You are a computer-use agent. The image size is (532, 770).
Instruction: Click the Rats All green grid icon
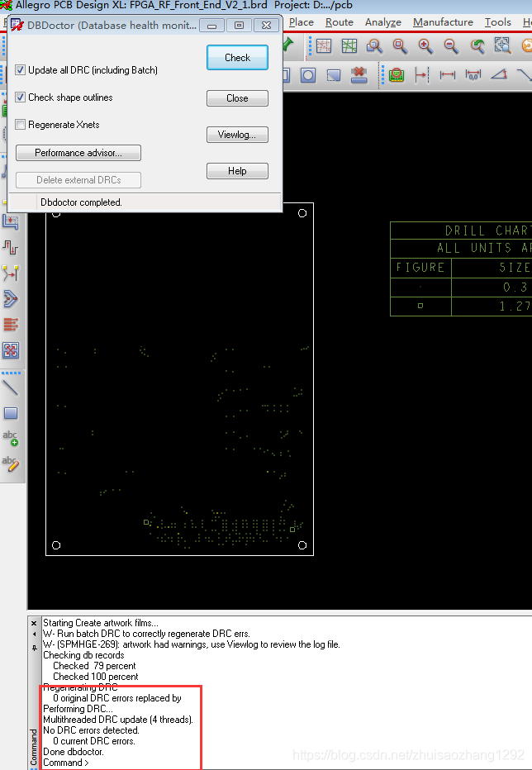click(349, 46)
